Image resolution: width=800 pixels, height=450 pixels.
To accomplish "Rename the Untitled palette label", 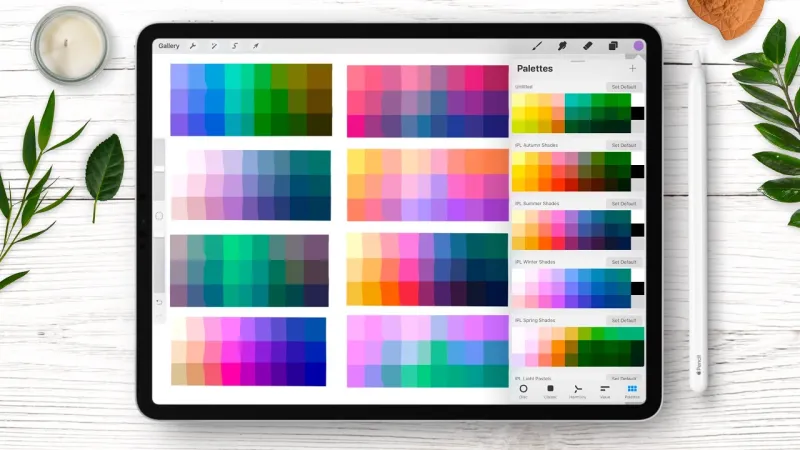I will [524, 87].
